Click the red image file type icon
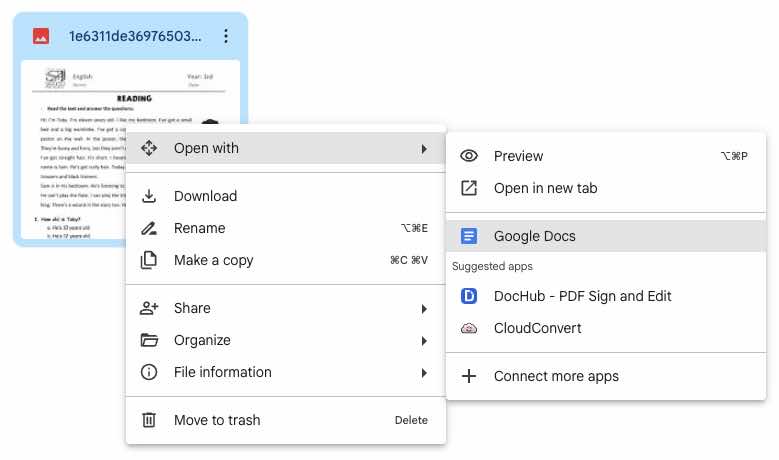779x460 pixels. click(x=41, y=36)
